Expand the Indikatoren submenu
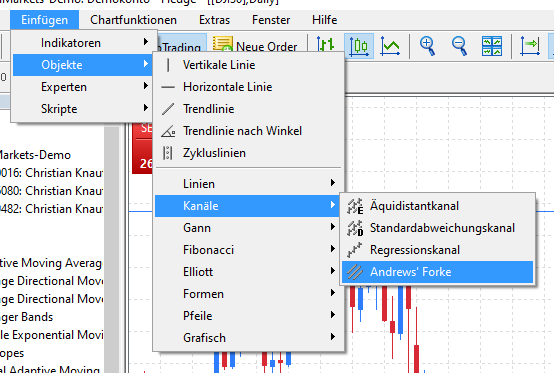The width and height of the screenshot is (554, 373). 83,43
